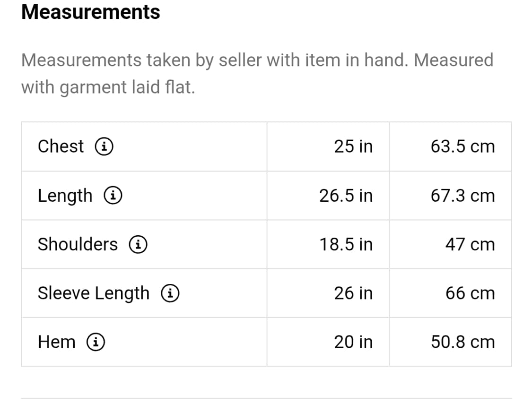The image size is (532, 403).
Task: Open the Length measurement info icon
Action: coord(113,195)
